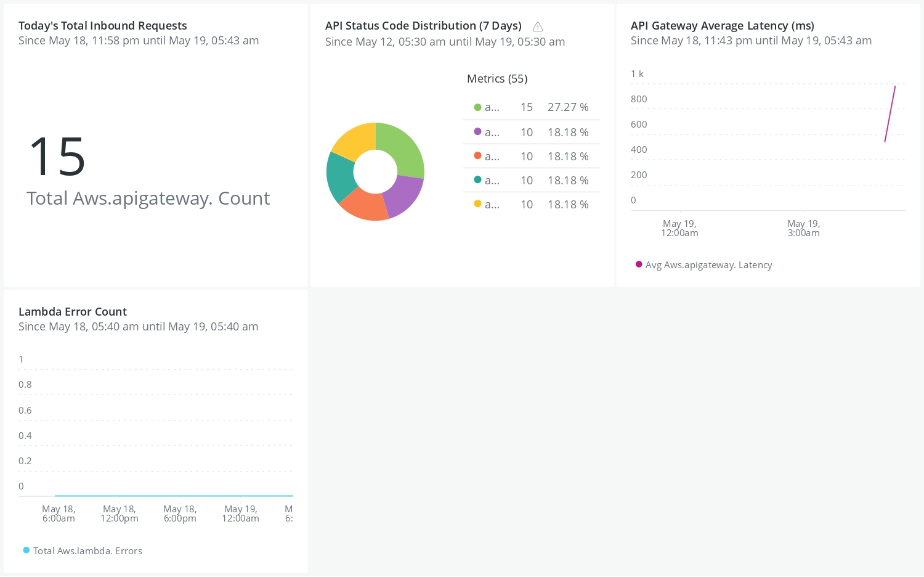Viewport: 924px width, 577px height.
Task: Click the teal legend dot in Metrics list
Action: tap(477, 180)
